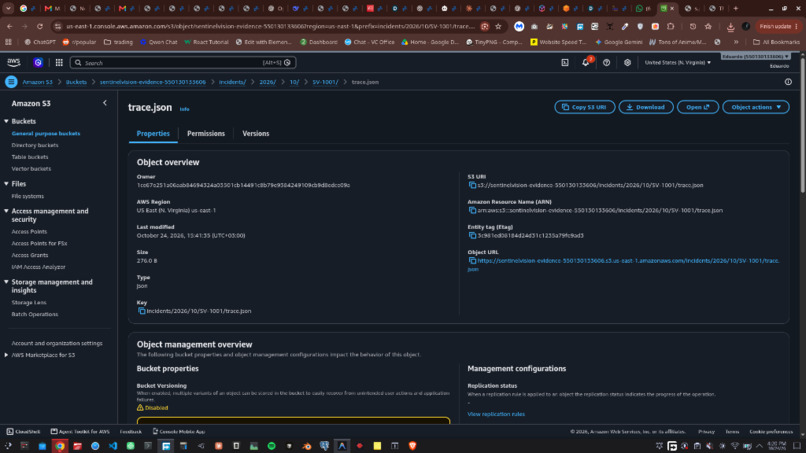Open the help question-mark icon
Viewport: 806px width, 453px height.
[607, 62]
